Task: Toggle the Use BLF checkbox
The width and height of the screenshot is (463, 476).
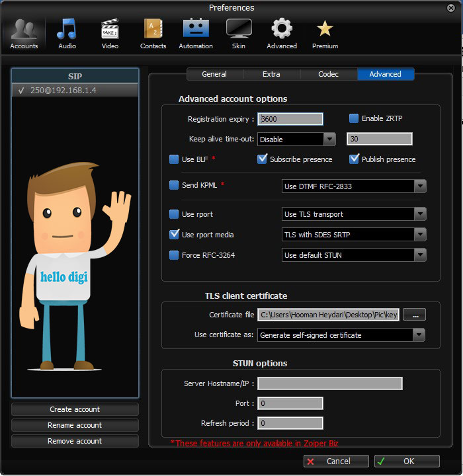Action: pos(174,159)
